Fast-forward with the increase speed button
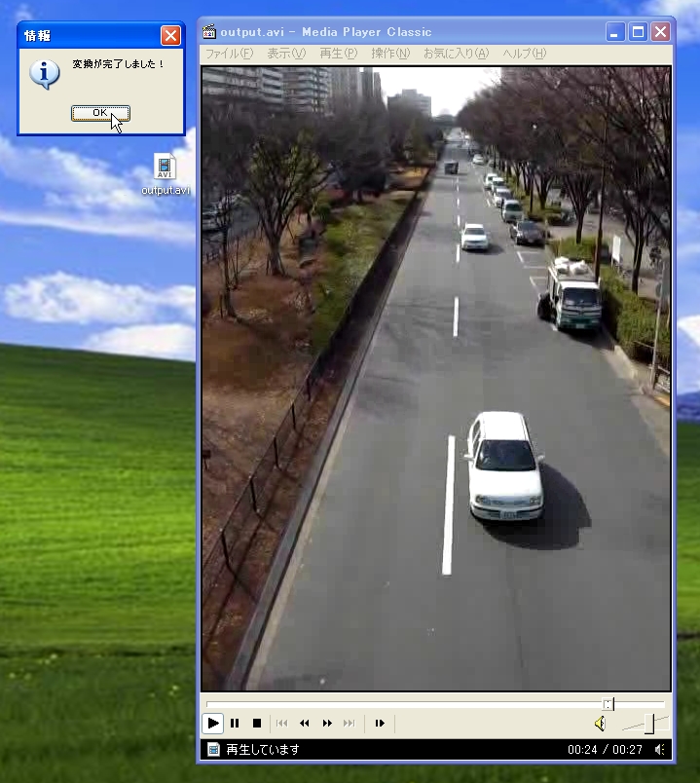 click(327, 723)
